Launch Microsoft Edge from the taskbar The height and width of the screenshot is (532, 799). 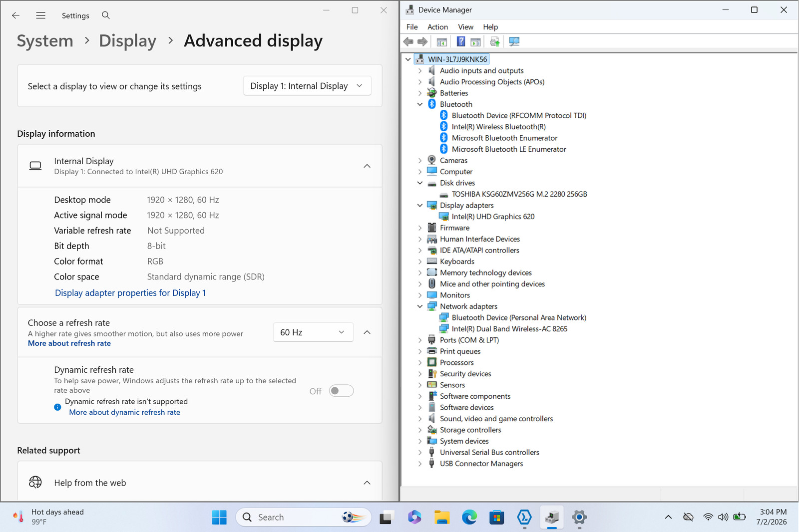(x=469, y=518)
